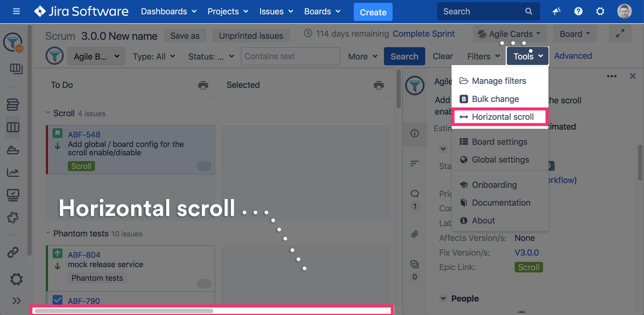Screen dimensions: 644x315
Task: Collapse the Scroll swimlane
Action: pyautogui.click(x=48, y=113)
